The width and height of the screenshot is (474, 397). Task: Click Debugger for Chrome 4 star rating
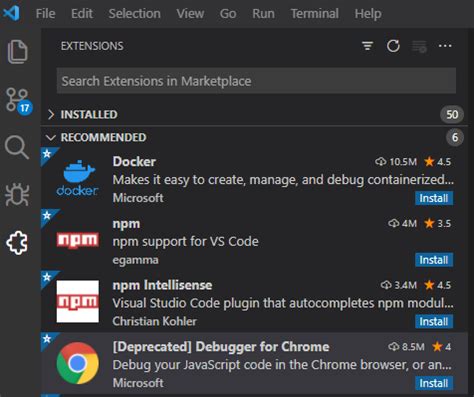[x=442, y=347]
